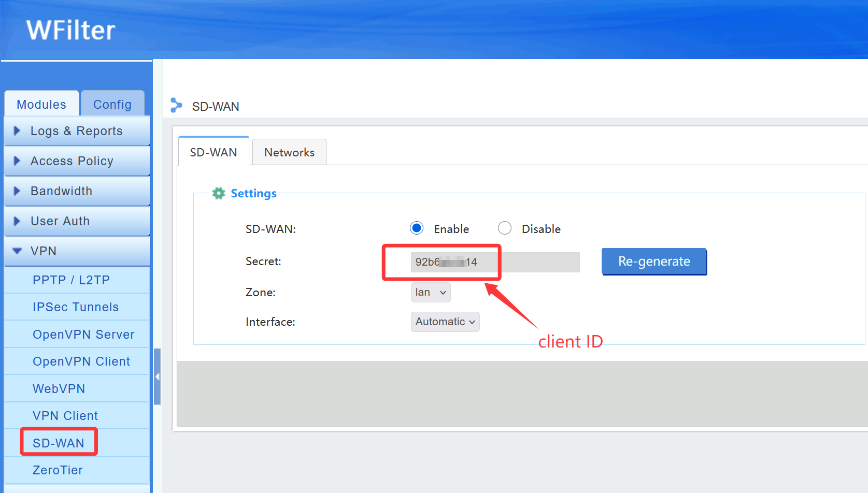Click the Re-generate button
Viewport: 868px width, 493px height.
tap(654, 262)
